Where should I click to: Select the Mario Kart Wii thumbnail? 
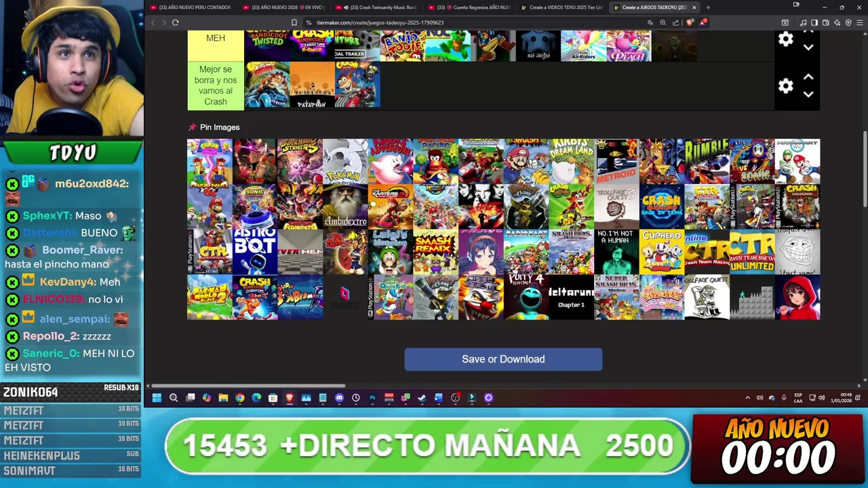tap(797, 161)
